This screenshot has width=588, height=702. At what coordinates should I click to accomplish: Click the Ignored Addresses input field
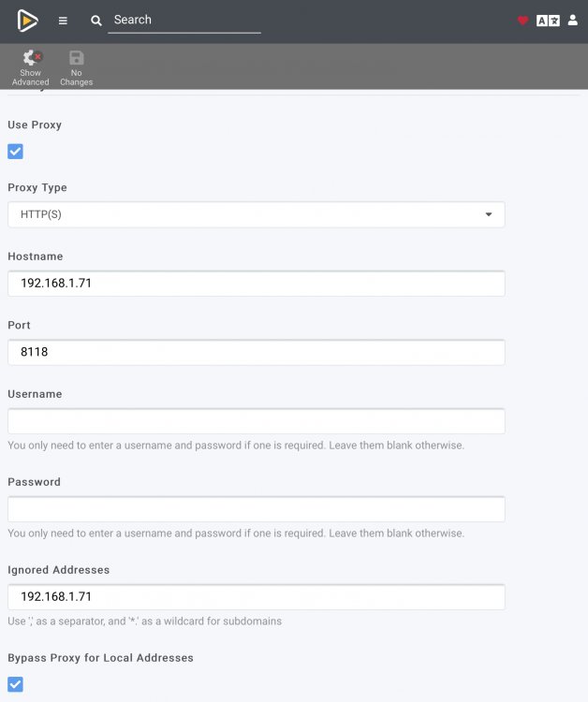pos(257,597)
